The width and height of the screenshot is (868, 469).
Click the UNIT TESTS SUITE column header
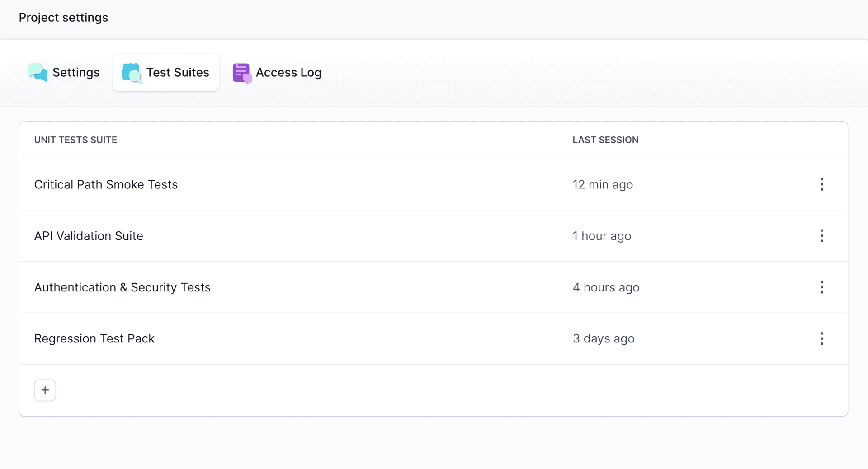tap(75, 140)
